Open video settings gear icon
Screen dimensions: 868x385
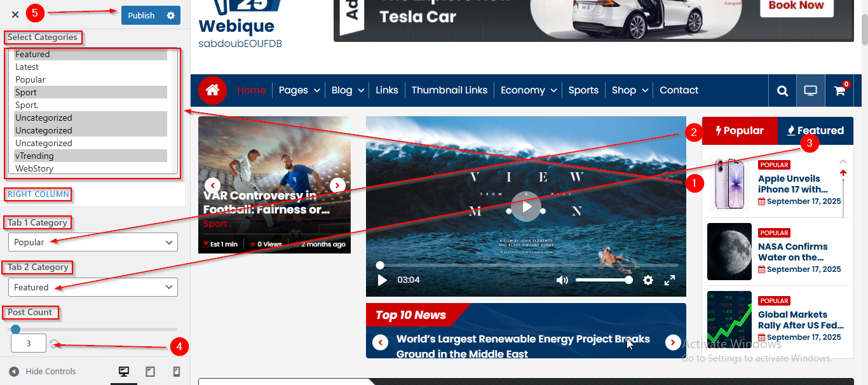(648, 280)
